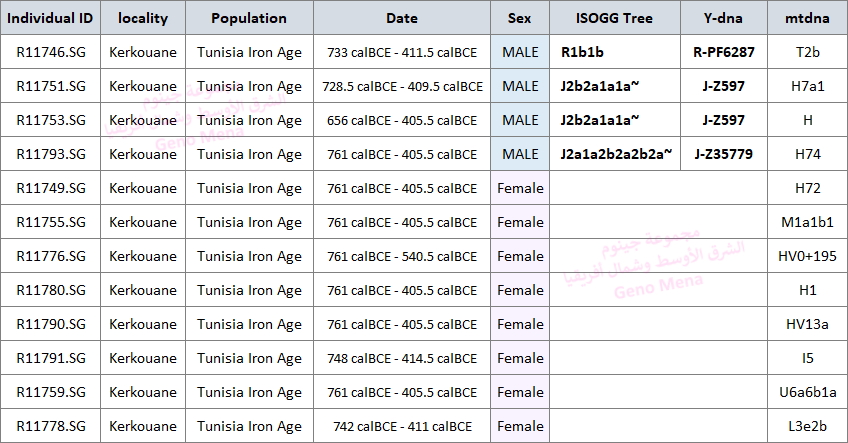848x443 pixels.
Task: Select individual ID R11751.SG
Action: pyautogui.click(x=51, y=86)
